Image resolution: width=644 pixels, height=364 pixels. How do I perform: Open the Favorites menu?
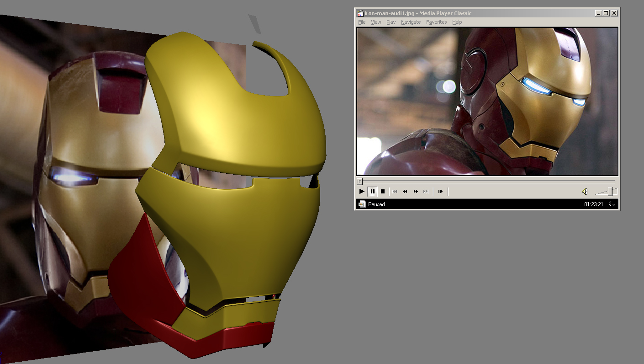[437, 22]
